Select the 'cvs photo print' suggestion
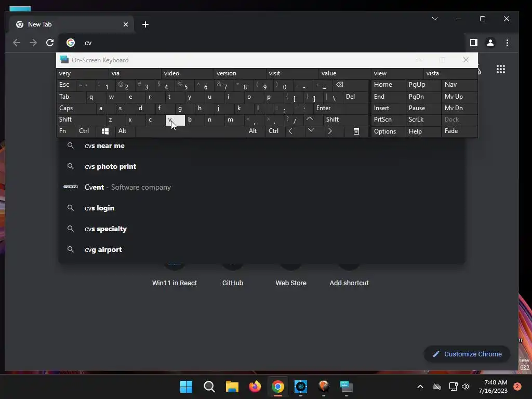 tap(262, 167)
